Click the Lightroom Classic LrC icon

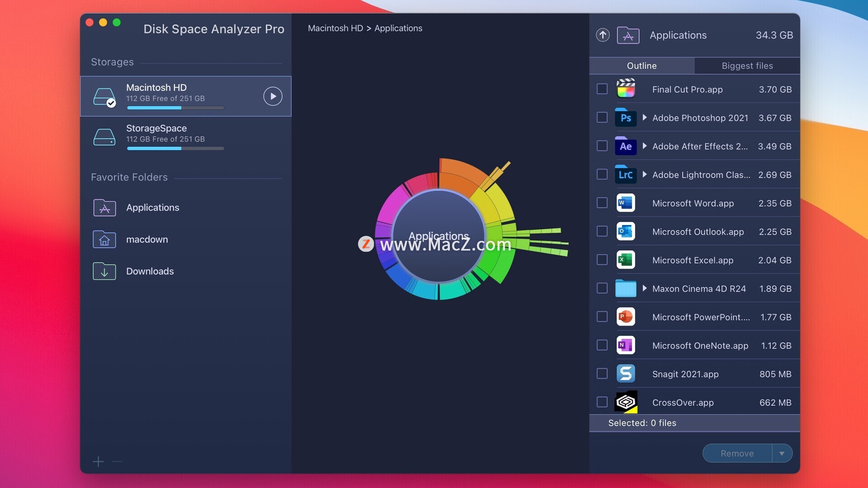(626, 174)
